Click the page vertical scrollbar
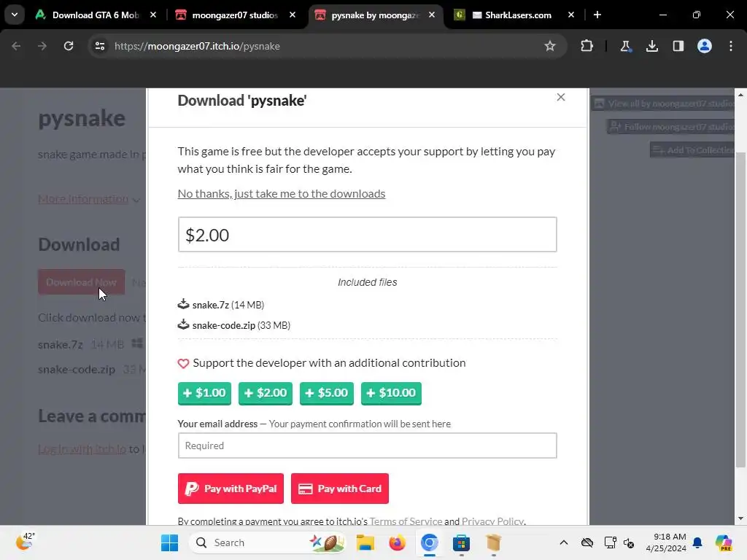The image size is (747, 560). pos(740,309)
